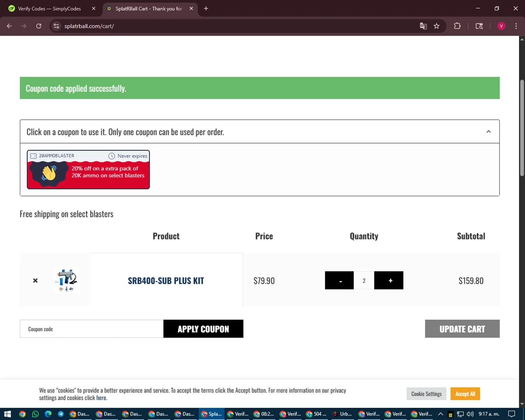Switch to the Urb... taskbar window
525x420 pixels.
343,414
